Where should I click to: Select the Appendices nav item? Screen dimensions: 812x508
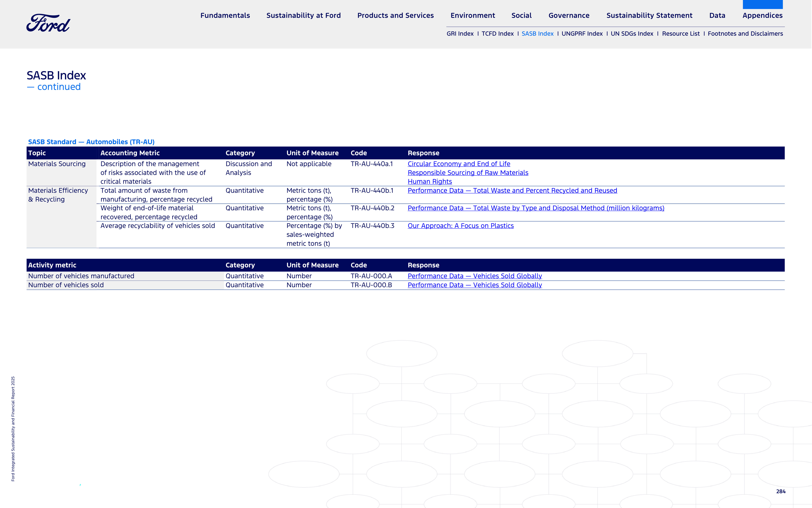762,15
